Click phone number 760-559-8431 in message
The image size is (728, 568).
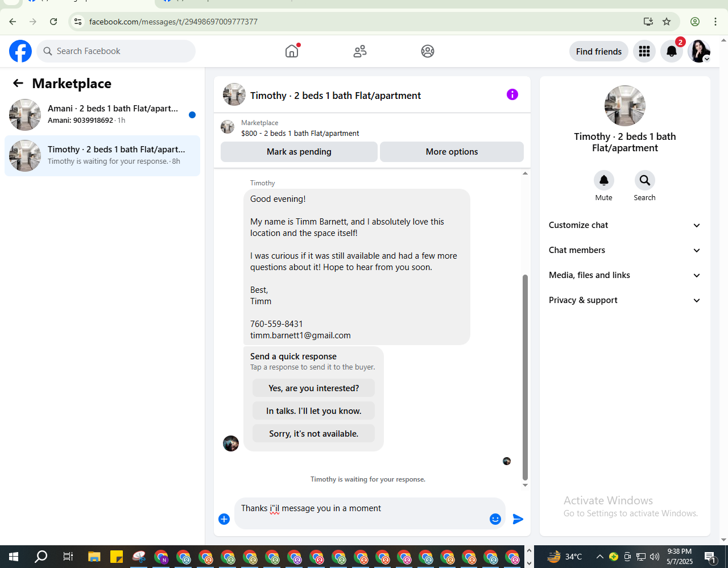(276, 324)
